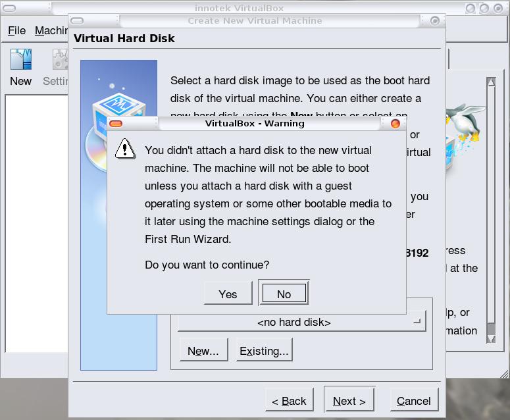Open the <no hard disk> dropdown
The image size is (510, 420).
[x=301, y=322]
